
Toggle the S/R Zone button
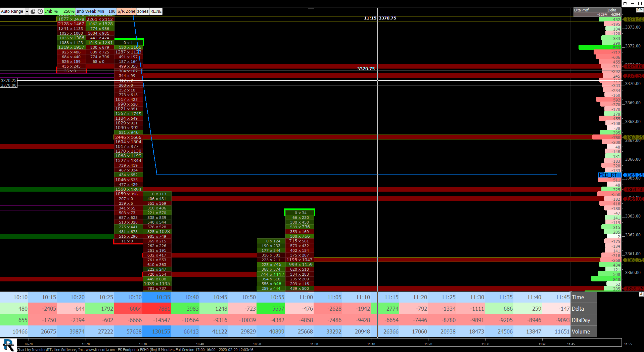pyautogui.click(x=126, y=11)
